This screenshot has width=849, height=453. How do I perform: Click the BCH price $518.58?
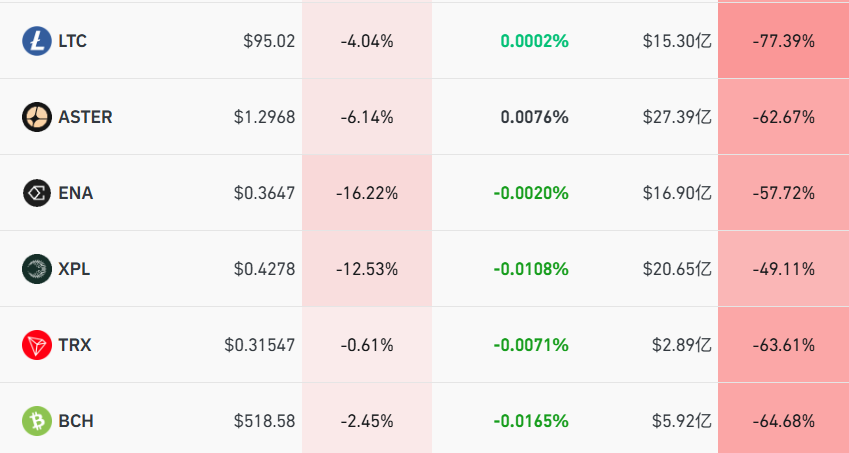pos(264,421)
